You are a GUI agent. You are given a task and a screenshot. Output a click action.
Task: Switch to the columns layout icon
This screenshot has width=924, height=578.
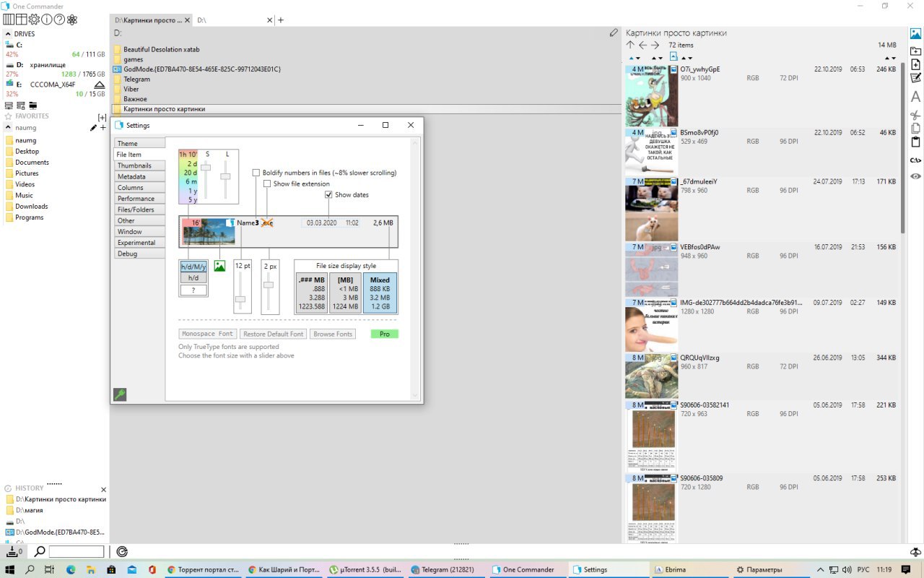[9, 20]
